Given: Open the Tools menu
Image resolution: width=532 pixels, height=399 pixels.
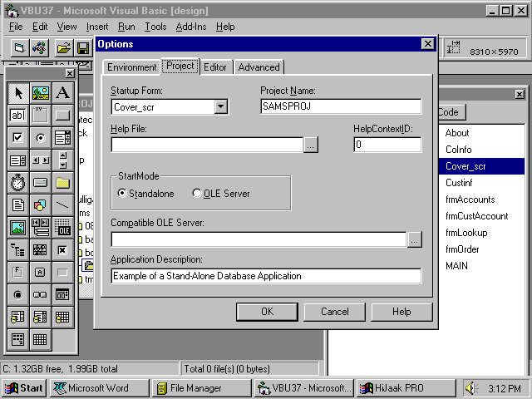Looking at the screenshot, I should pos(155,27).
